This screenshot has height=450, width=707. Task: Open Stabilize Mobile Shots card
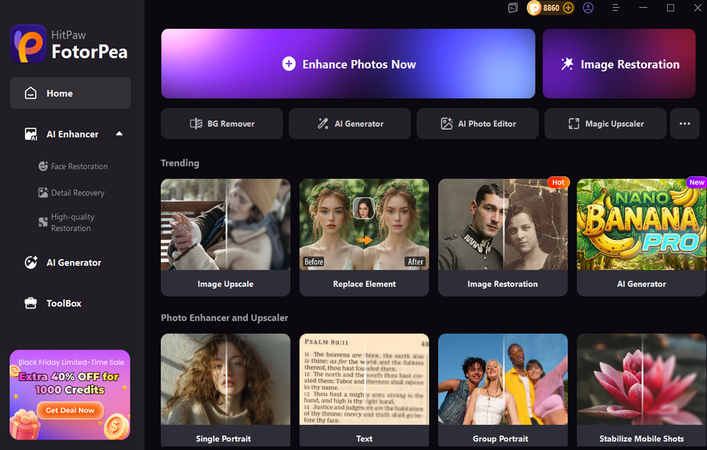tap(642, 390)
